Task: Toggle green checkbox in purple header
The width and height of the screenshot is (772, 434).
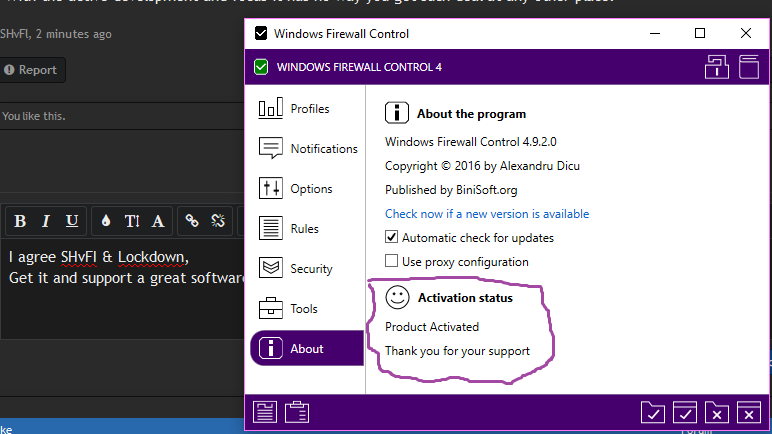Action: [x=261, y=67]
